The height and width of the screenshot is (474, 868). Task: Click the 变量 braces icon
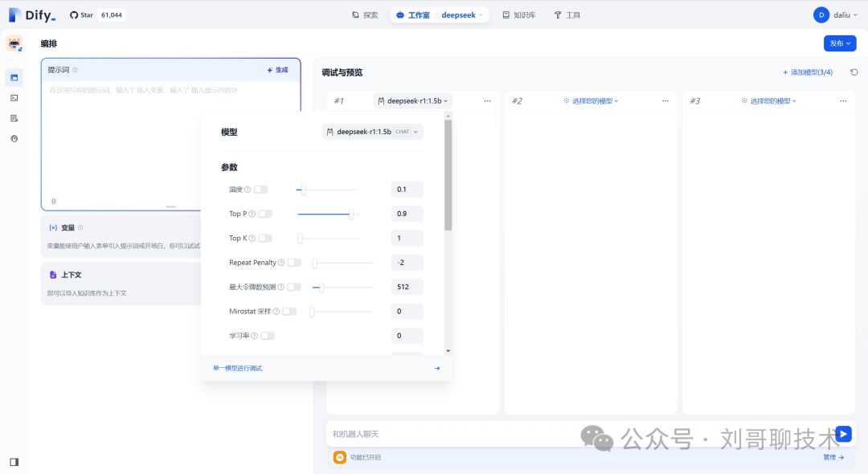click(x=53, y=228)
